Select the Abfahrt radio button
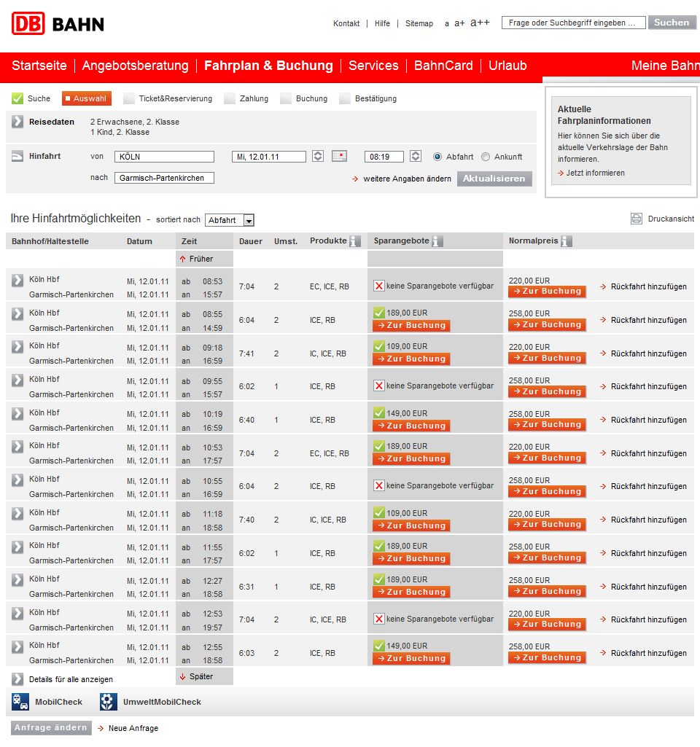This screenshot has width=700, height=747. (x=437, y=157)
